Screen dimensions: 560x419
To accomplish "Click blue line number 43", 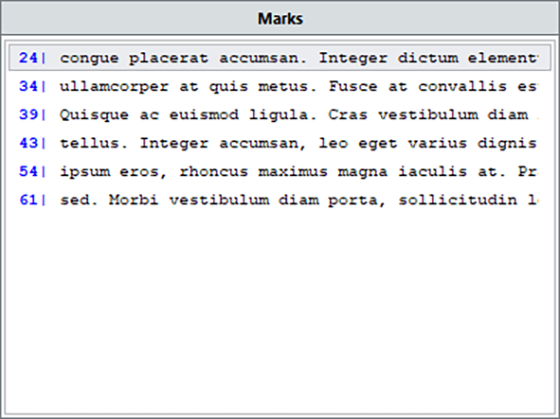I will click(28, 143).
